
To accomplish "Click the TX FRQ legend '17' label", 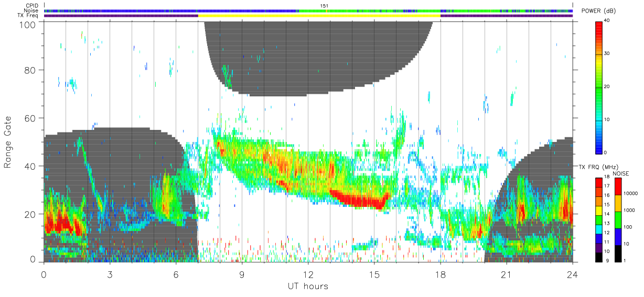I will (x=606, y=186).
